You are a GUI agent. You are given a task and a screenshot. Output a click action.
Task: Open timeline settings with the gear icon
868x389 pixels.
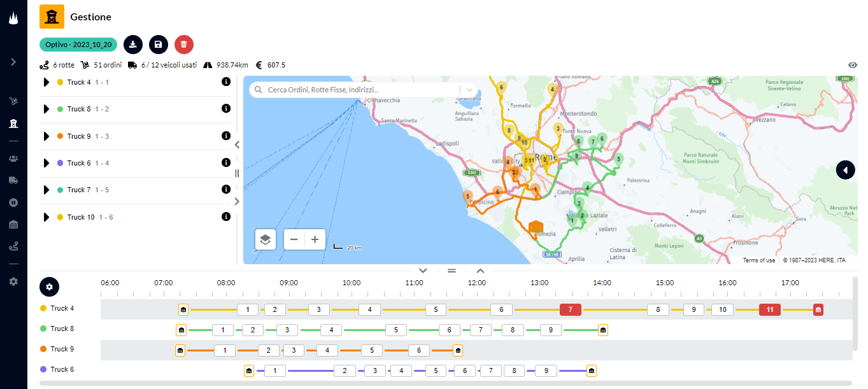[50, 286]
